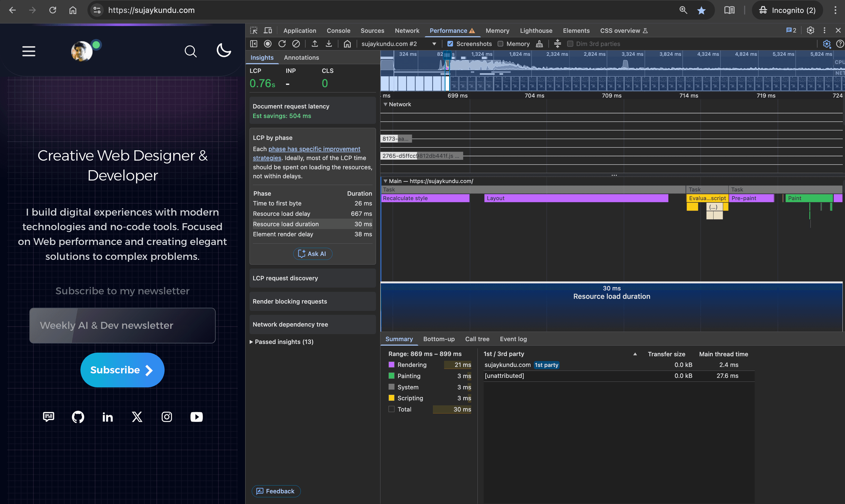Click the download profile icon
This screenshot has width=845, height=504.
click(x=329, y=44)
